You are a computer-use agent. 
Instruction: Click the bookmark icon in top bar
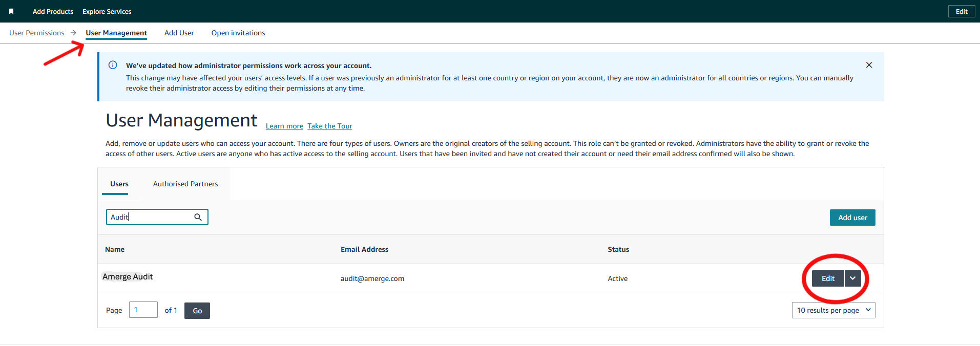[x=11, y=11]
